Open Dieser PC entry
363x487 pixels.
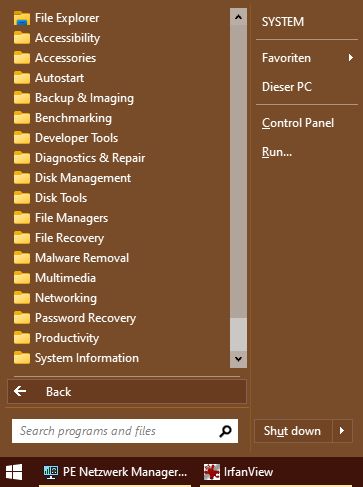(x=287, y=87)
